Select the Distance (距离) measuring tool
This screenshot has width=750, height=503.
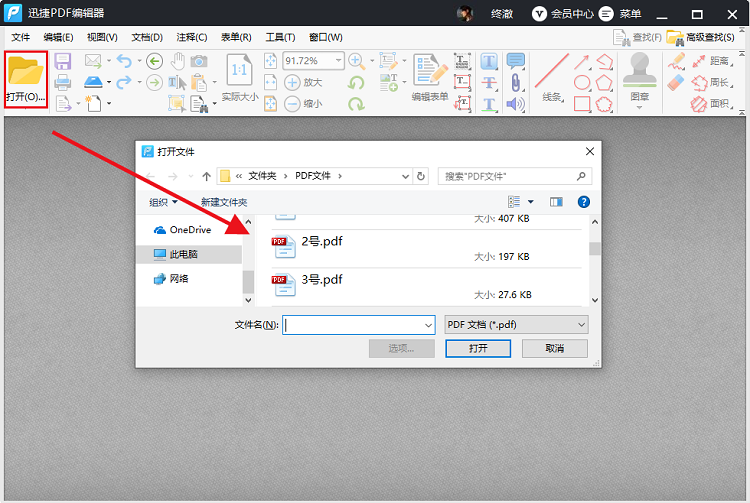tap(712, 61)
